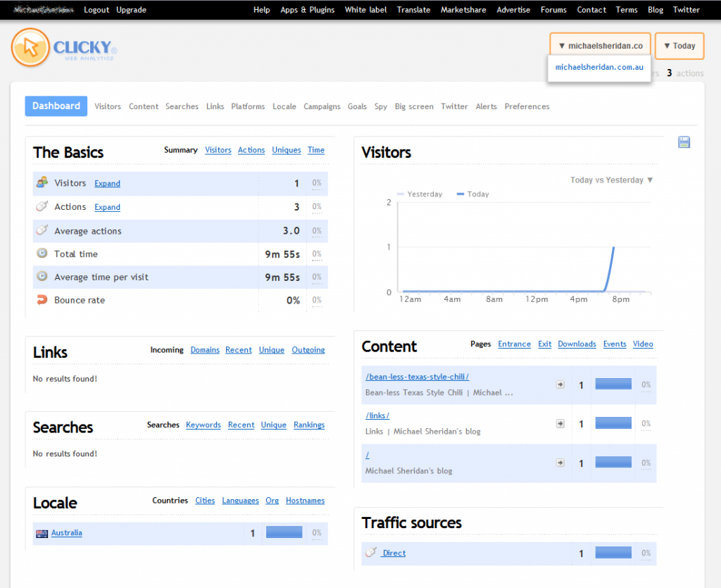The height and width of the screenshot is (588, 721).
Task: Click the mouse icon beside Actions row
Action: 42,206
